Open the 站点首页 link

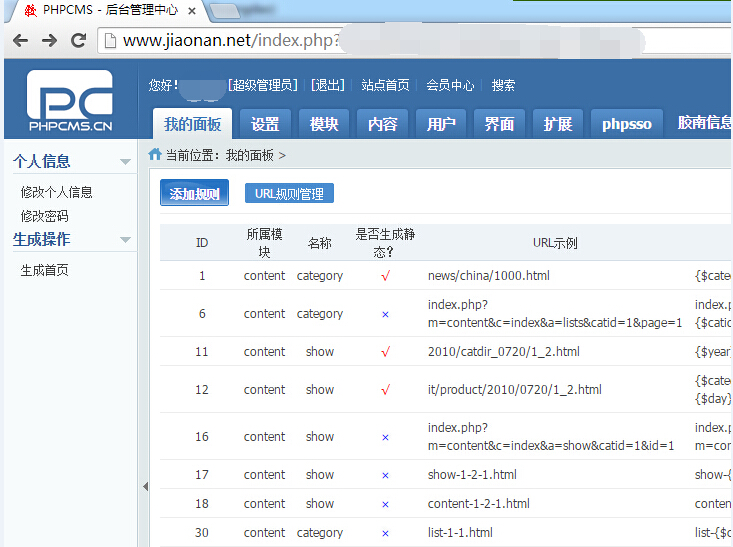(x=385, y=85)
